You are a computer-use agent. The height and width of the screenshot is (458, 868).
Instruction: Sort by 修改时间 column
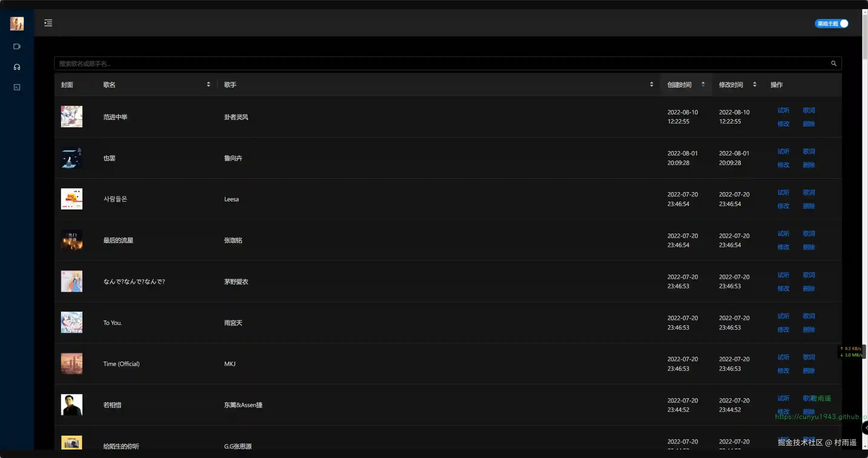[754, 84]
